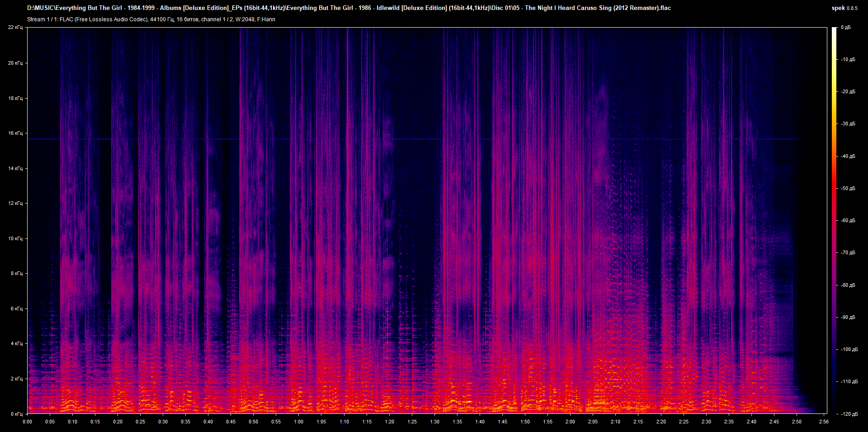Screen dimensions: 868x432
Task: Click the '0 дБ' level scale label
Action: (846, 27)
